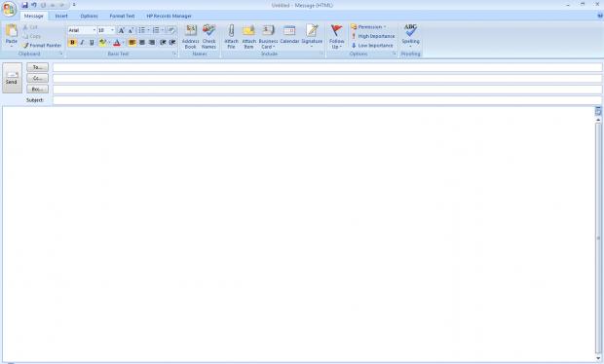Click the Cc... button
This screenshot has height=364, width=604.
pos(37,78)
